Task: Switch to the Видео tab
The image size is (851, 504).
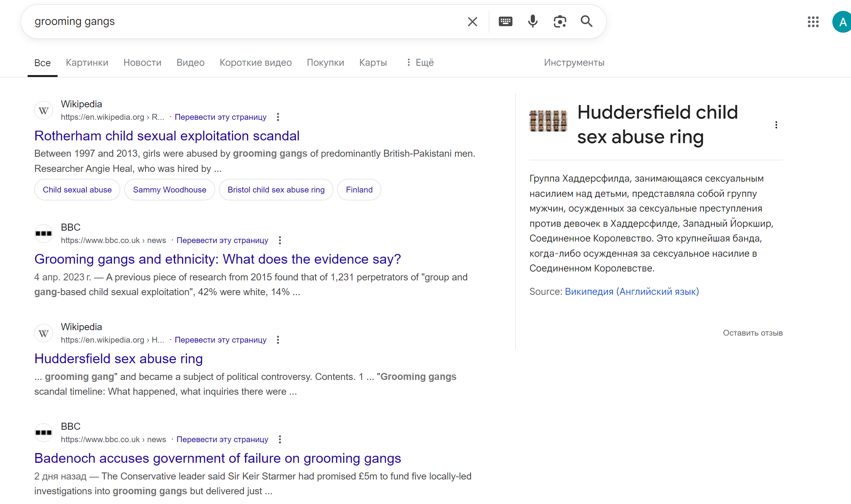Action: (191, 63)
